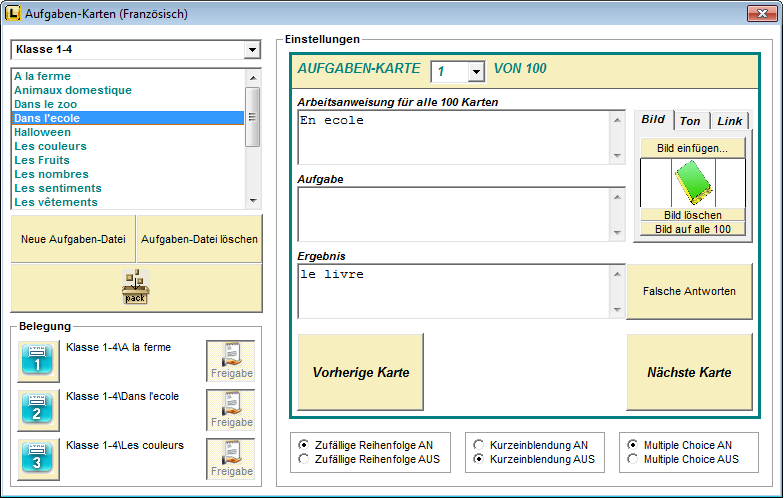
Task: Click the green book image thumbnail
Action: coord(692,183)
